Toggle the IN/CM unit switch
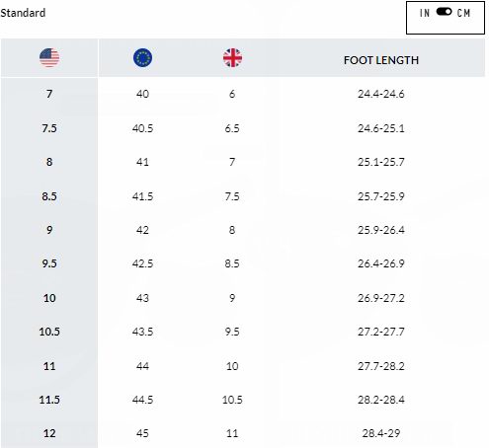The image size is (489, 448). point(444,12)
